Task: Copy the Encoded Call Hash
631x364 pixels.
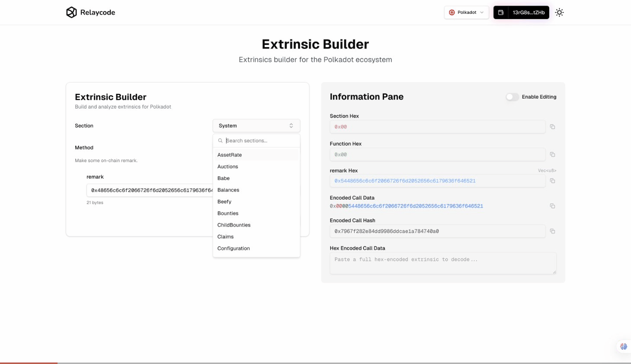Action: [x=552, y=231]
